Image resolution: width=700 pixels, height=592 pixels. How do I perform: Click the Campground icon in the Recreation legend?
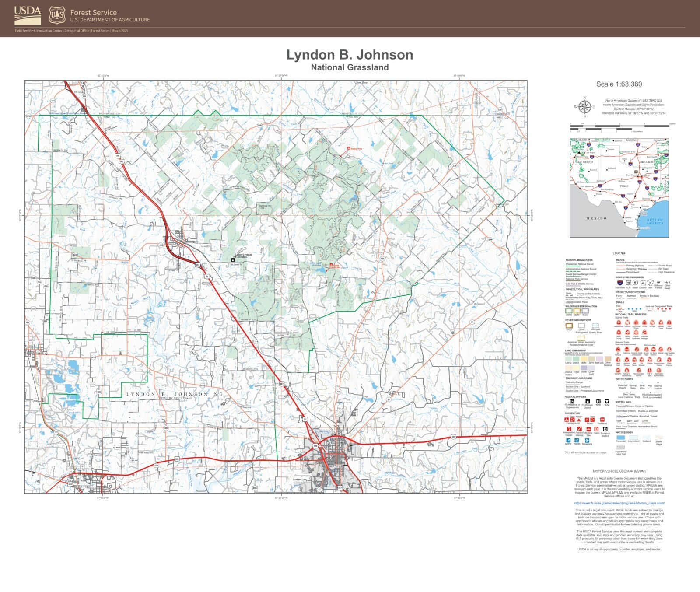[x=567, y=420]
